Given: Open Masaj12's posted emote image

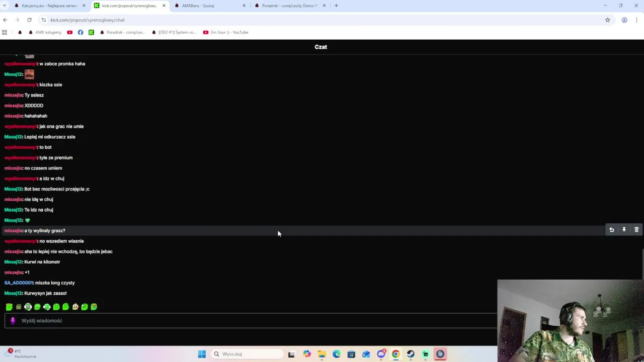Looking at the screenshot, I should [x=29, y=74].
